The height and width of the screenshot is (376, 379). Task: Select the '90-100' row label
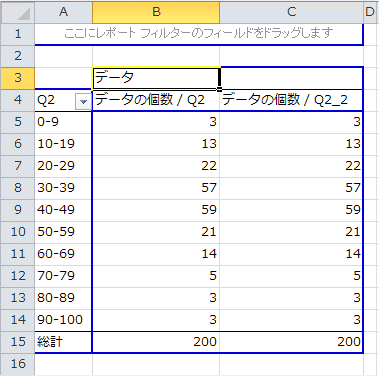(x=63, y=320)
